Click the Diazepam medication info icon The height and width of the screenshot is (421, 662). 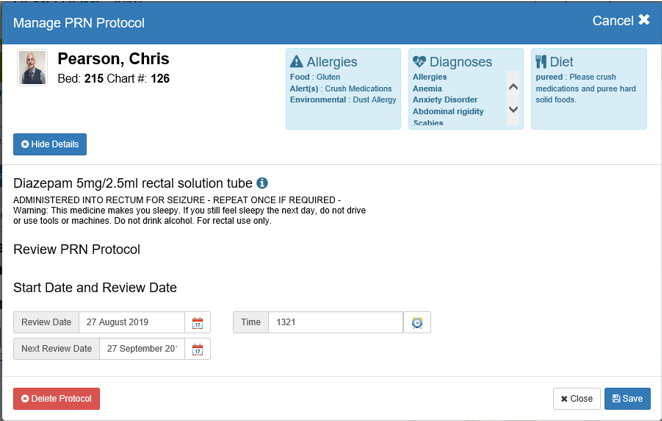click(x=262, y=183)
